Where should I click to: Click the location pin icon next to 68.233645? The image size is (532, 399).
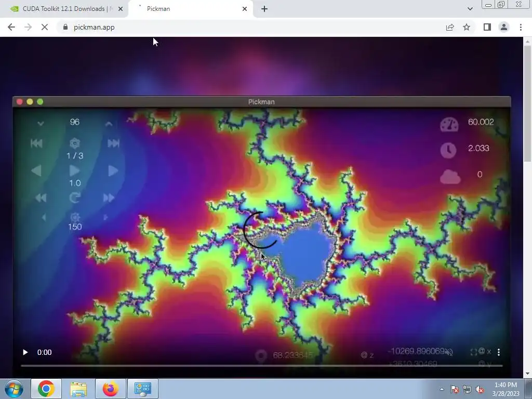(x=261, y=356)
